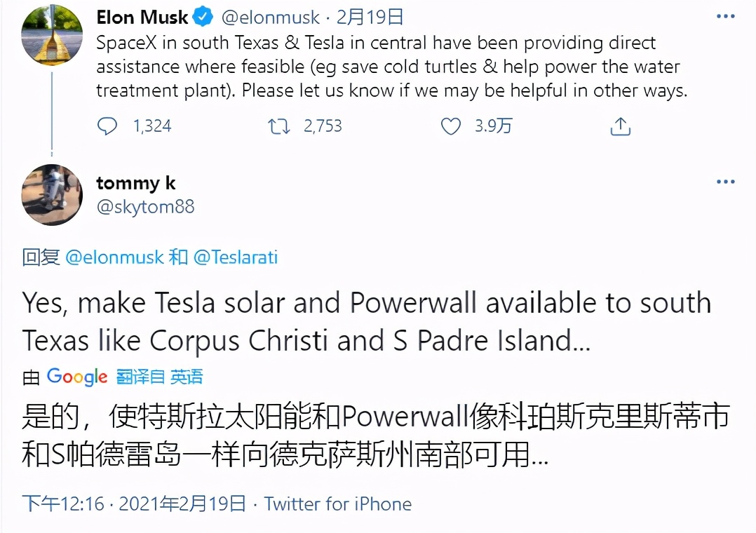Click the Google logo beside the translation
This screenshot has height=533, width=756.
[77, 377]
